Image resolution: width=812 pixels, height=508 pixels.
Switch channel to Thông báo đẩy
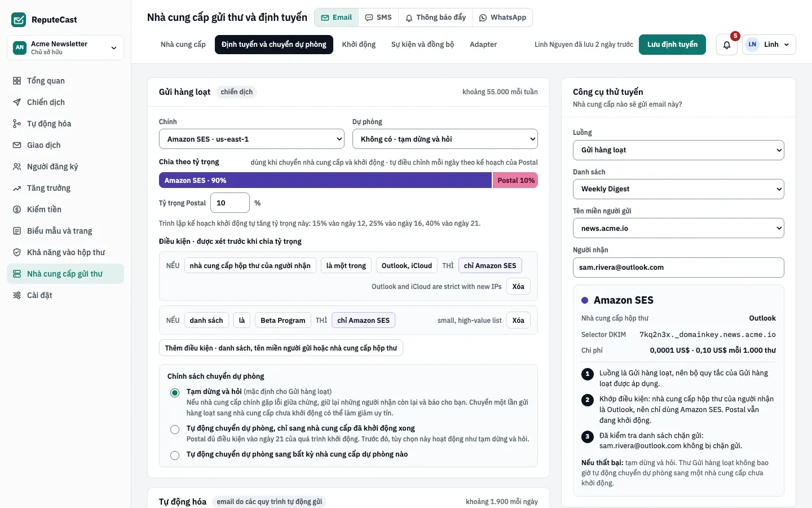[435, 17]
